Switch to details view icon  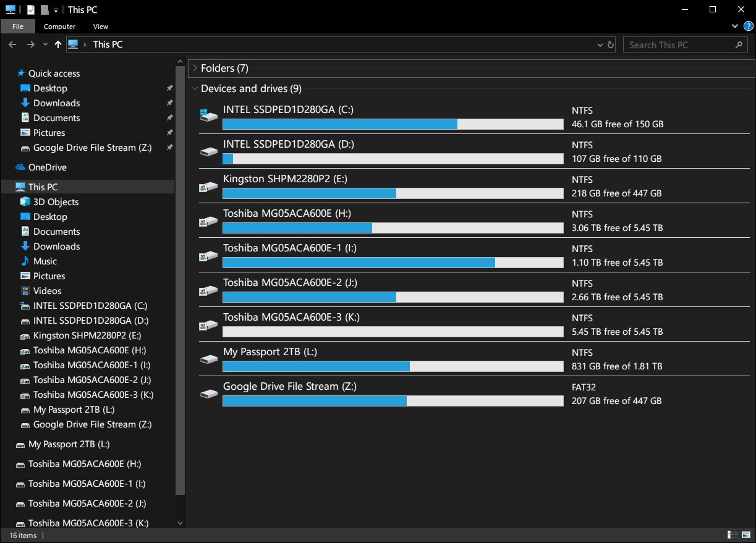pyautogui.click(x=733, y=535)
